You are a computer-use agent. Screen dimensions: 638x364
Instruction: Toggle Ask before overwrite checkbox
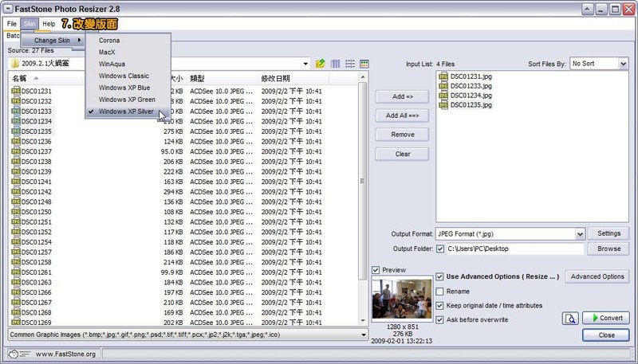point(439,319)
